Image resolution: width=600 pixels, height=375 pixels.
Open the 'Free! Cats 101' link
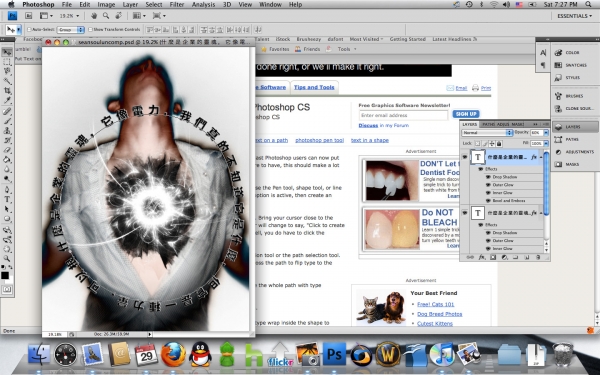coord(435,305)
